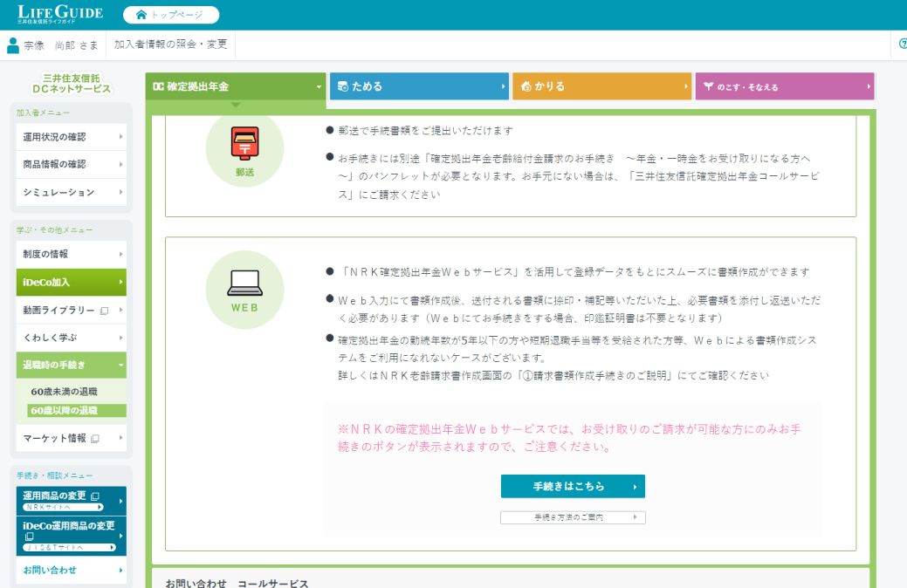Screen dimensions: 907x588
Task: Open 加入者情報の照会・変更 link
Action: pos(170,44)
